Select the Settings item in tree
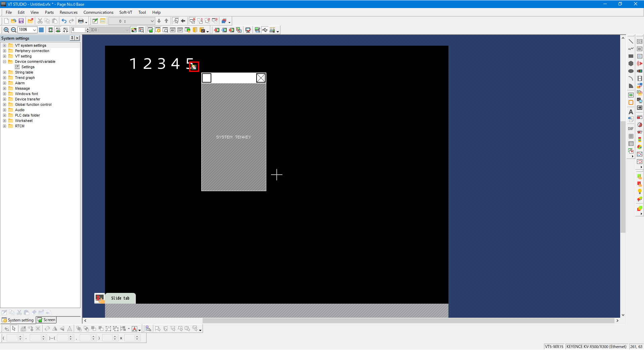This screenshot has height=350, width=644. (x=28, y=67)
